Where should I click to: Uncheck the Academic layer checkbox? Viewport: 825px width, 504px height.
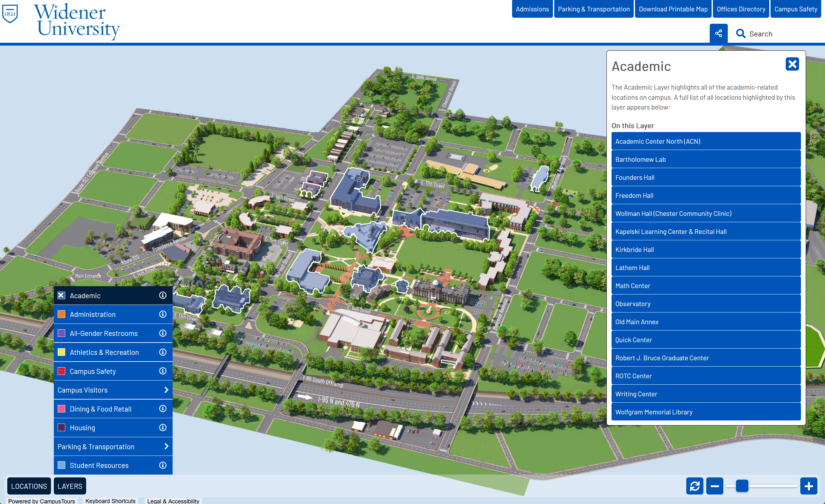point(61,295)
